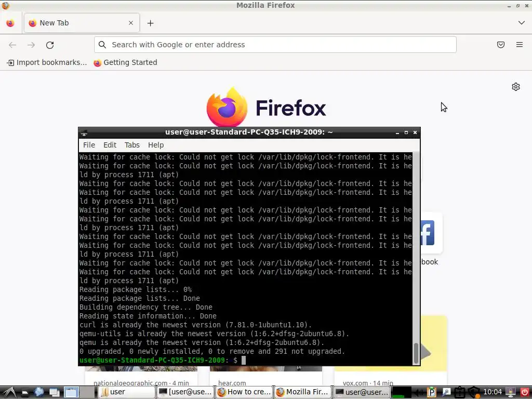
Task: Switch to 'user' folder taskbar window
Action: point(127,392)
